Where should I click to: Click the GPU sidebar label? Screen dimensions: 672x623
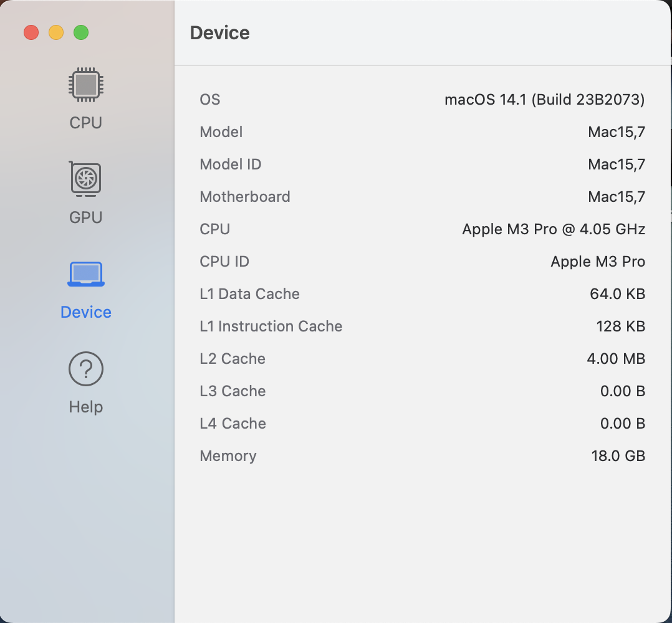pyautogui.click(x=85, y=217)
